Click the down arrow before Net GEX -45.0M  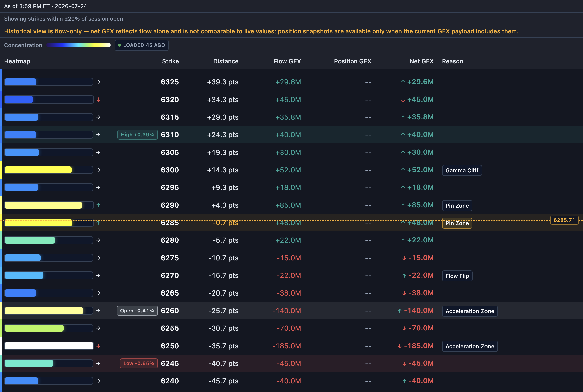[x=404, y=364]
